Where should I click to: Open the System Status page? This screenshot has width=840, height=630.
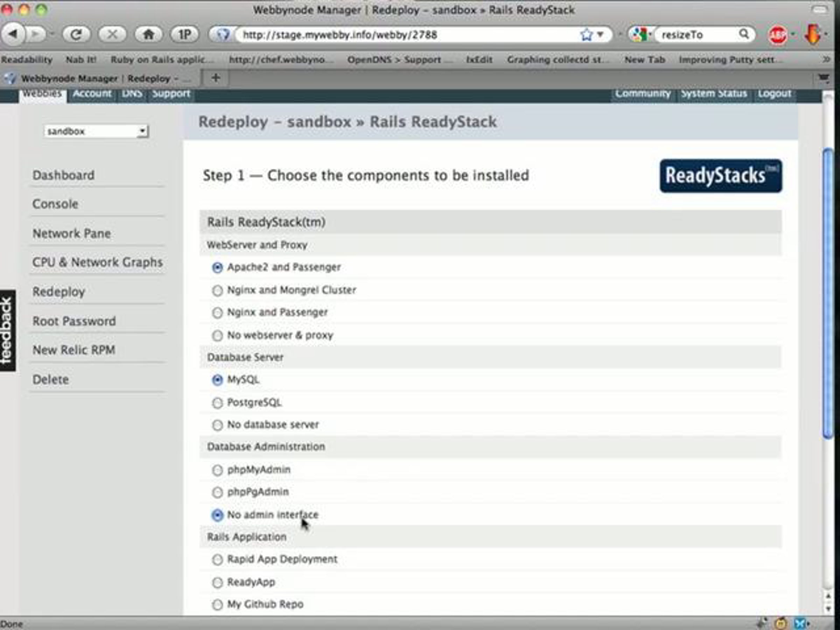pyautogui.click(x=714, y=93)
